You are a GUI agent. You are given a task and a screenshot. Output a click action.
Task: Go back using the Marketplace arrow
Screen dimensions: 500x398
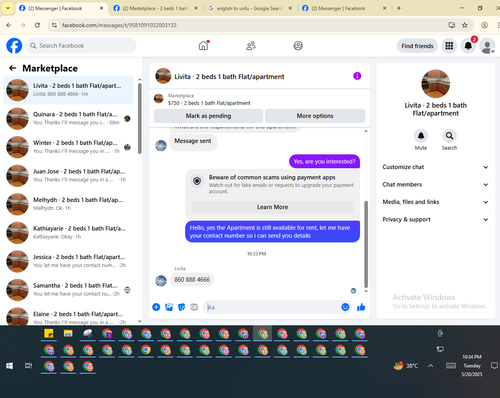tap(13, 68)
